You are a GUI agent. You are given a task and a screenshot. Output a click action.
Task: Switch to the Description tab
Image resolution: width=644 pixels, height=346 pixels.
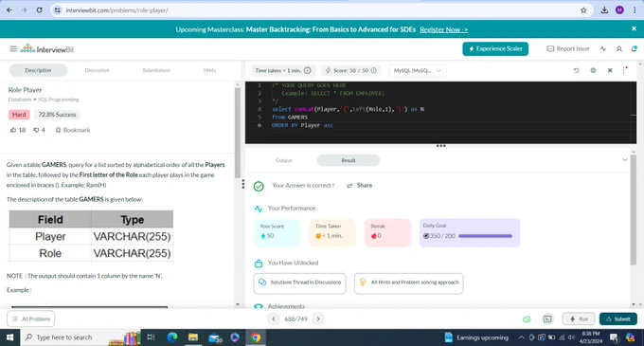(38, 70)
